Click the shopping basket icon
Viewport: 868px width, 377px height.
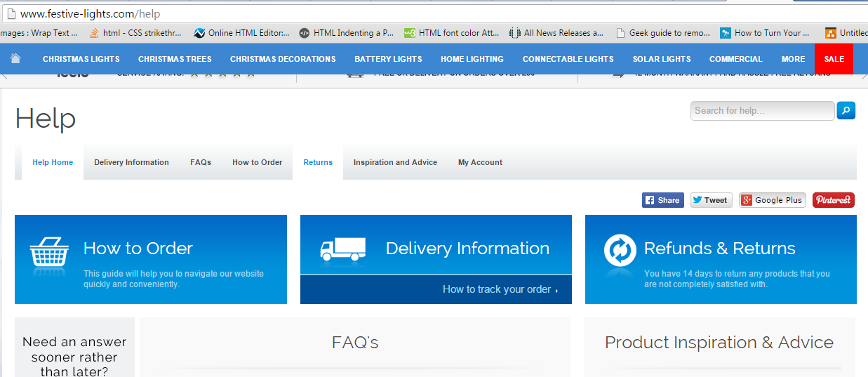pyautogui.click(x=49, y=253)
